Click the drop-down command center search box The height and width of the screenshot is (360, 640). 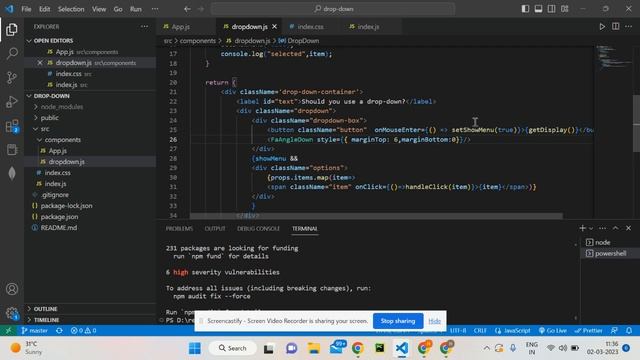[333, 9]
